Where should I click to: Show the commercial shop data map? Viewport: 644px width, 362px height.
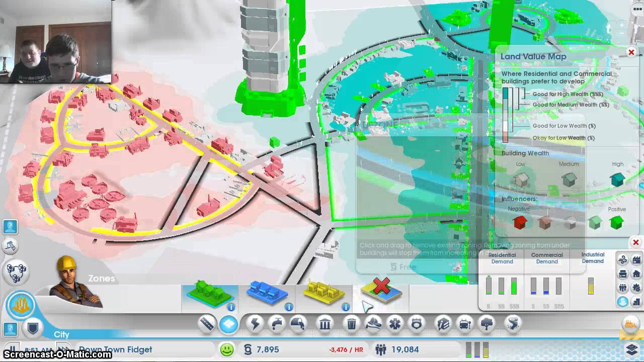coord(623,274)
